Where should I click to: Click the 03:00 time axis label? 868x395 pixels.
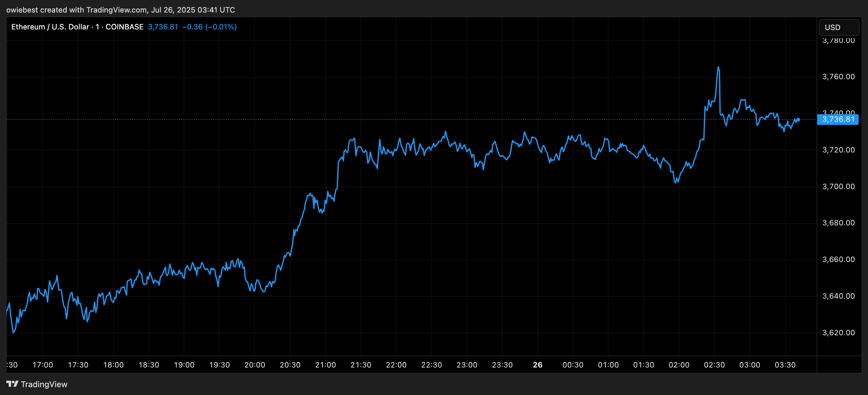click(x=750, y=365)
